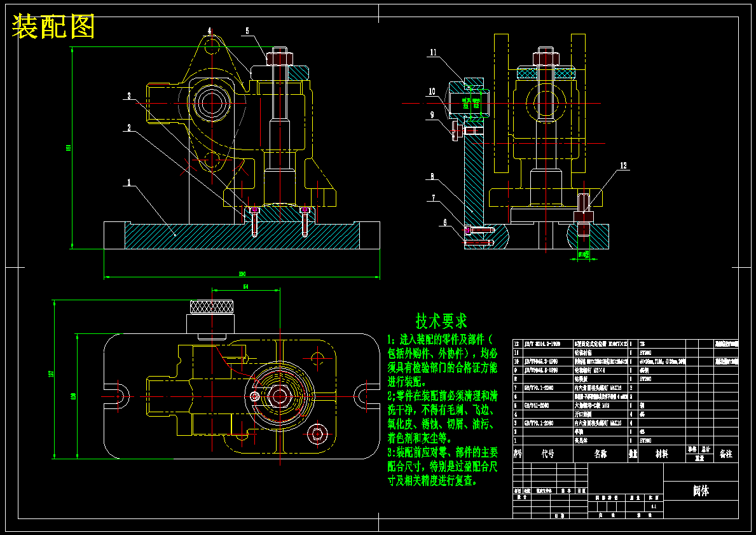Click part name 夹具体 in parts list row 1
The width and height of the screenshot is (756, 535).
581,440
